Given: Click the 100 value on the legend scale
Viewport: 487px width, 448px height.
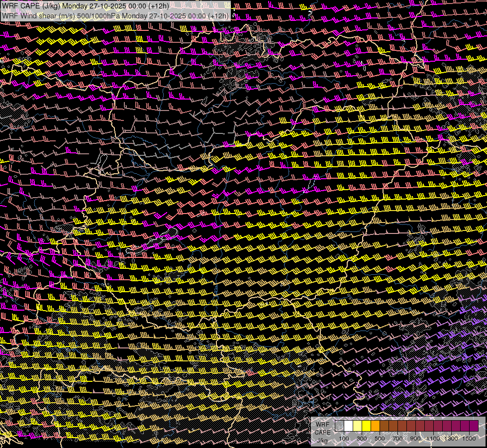Looking at the screenshot, I should 344,439.
